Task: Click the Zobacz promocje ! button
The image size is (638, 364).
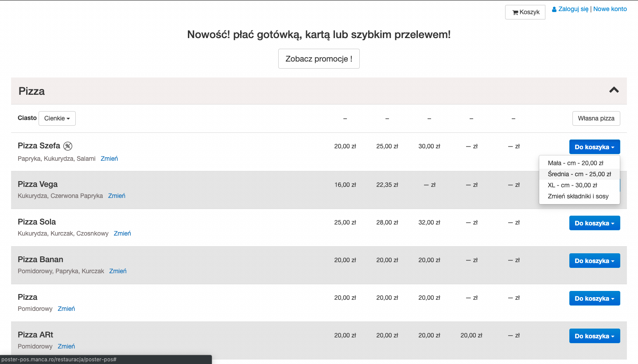Action: pyautogui.click(x=319, y=59)
